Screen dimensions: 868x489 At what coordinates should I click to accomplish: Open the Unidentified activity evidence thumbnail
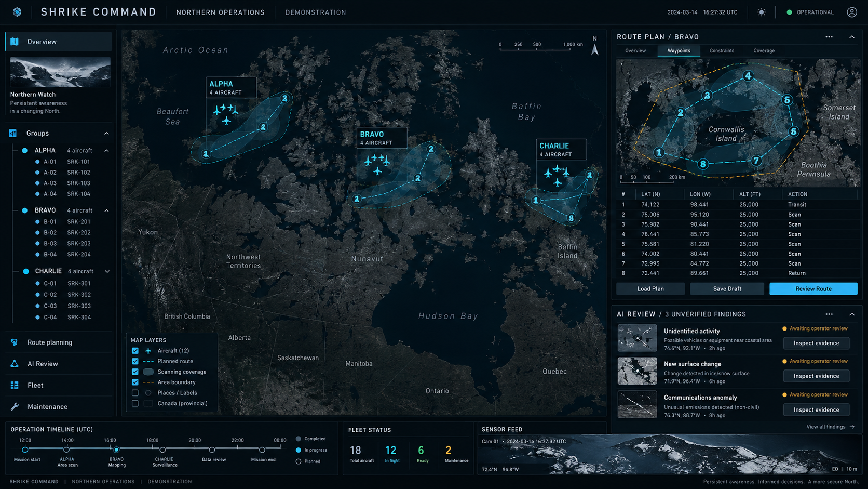pyautogui.click(x=637, y=338)
